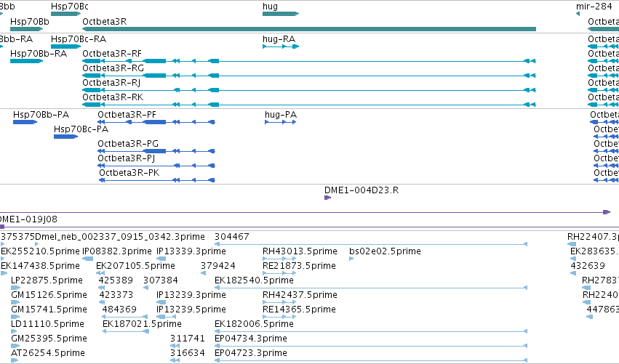
Task: Click the DME1-019J08 clone label
Action: pyautogui.click(x=28, y=219)
